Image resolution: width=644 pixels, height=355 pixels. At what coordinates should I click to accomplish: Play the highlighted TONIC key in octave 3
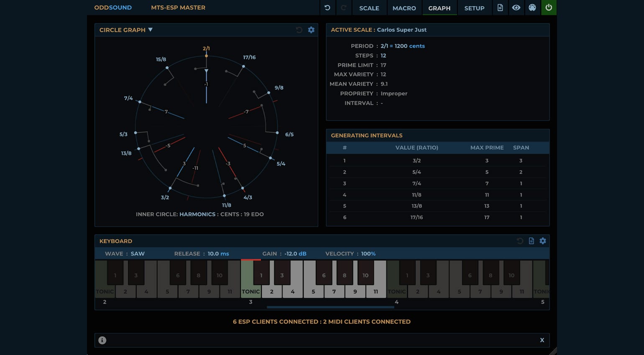[251, 291]
